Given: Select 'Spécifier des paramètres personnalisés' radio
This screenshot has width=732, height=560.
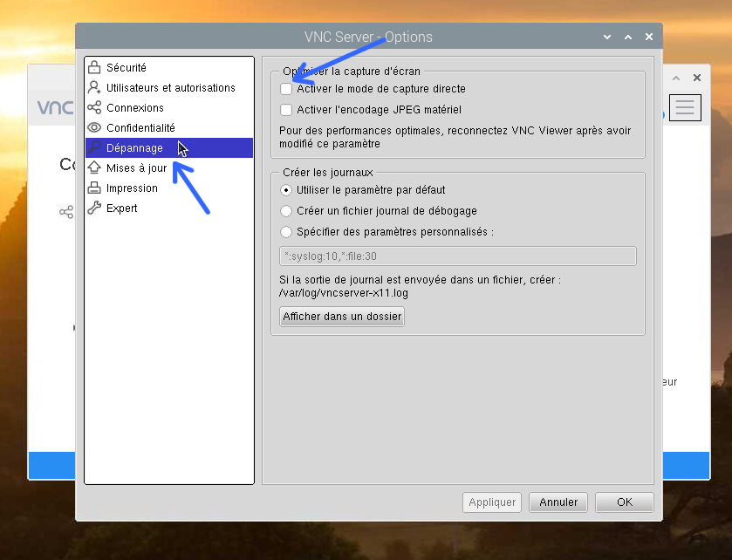Looking at the screenshot, I should tap(285, 232).
